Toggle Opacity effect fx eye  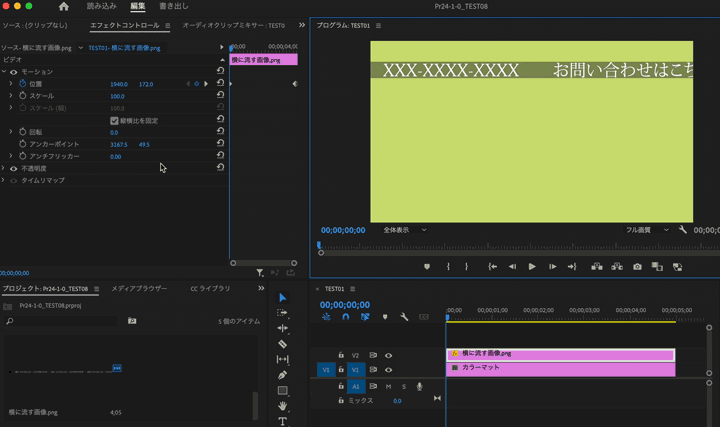14,169
